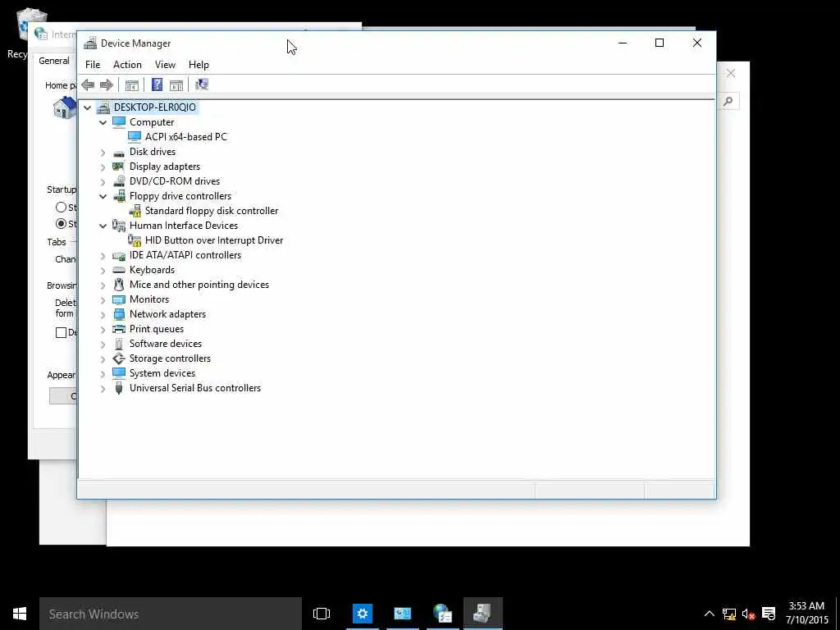840x630 pixels.
Task: Click the Forward arrow in Device Manager toolbar
Action: point(107,84)
